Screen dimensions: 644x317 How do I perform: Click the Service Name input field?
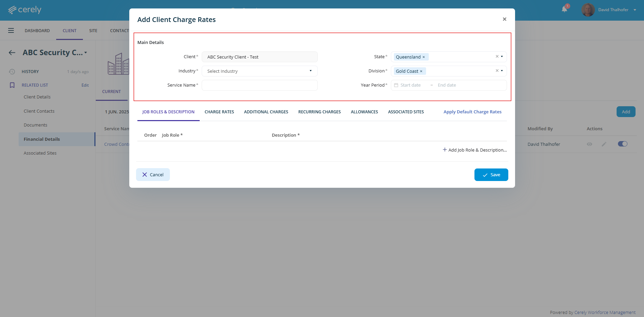pos(260,85)
